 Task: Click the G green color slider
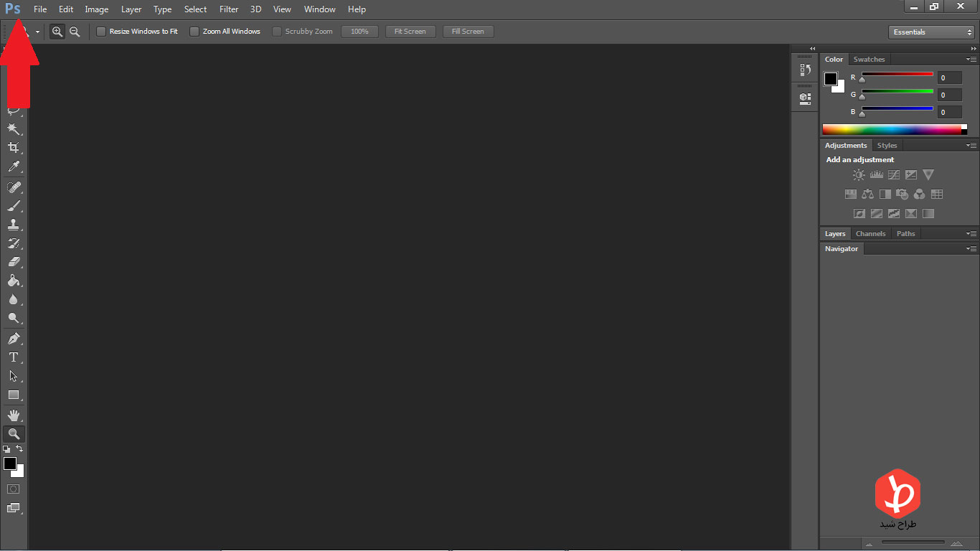(897, 92)
